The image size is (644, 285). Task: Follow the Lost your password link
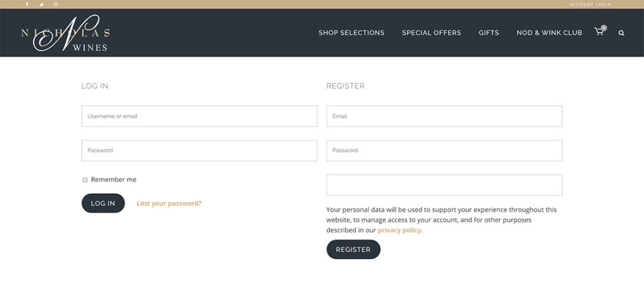tap(169, 203)
